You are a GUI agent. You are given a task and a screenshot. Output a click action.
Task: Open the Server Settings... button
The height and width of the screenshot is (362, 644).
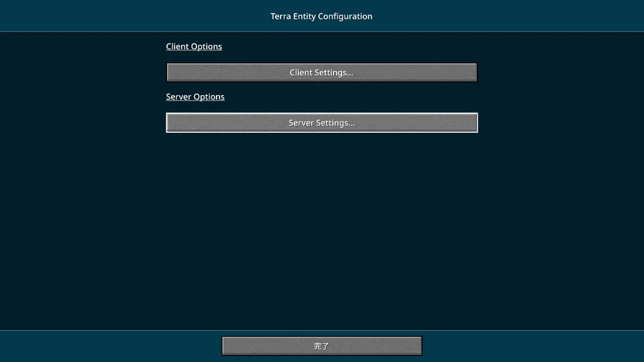pos(321,123)
